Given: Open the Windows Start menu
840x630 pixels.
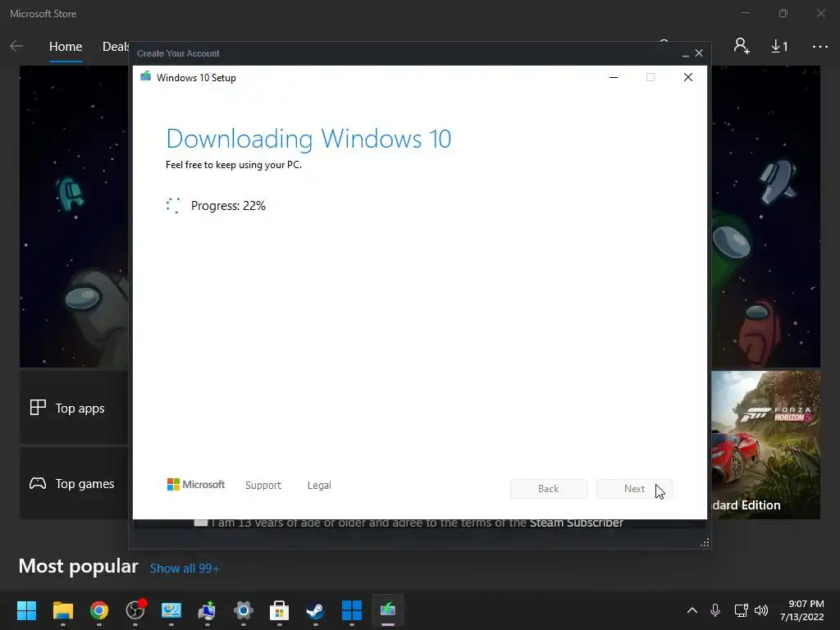Looking at the screenshot, I should (26, 610).
